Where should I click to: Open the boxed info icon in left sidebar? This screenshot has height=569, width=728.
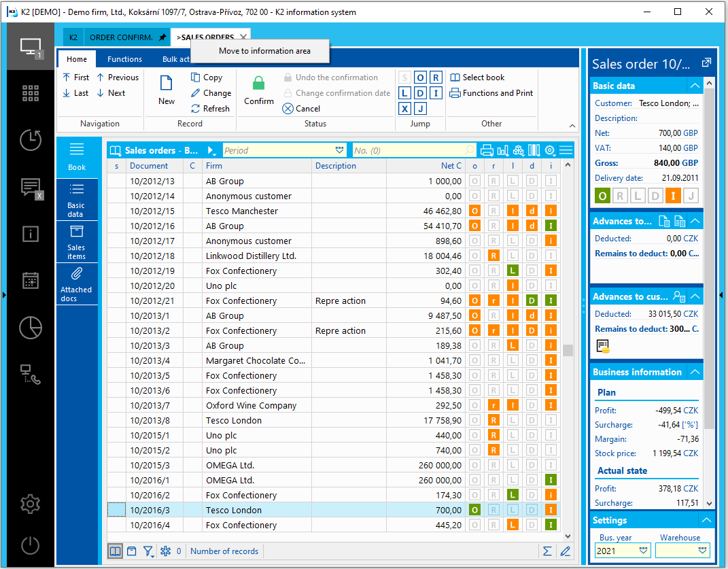[x=30, y=234]
